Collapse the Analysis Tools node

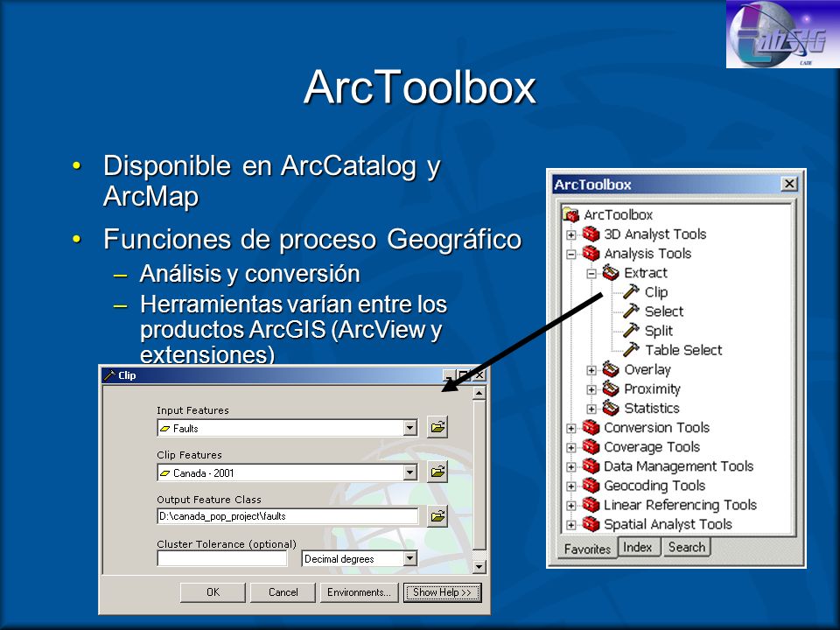(571, 254)
